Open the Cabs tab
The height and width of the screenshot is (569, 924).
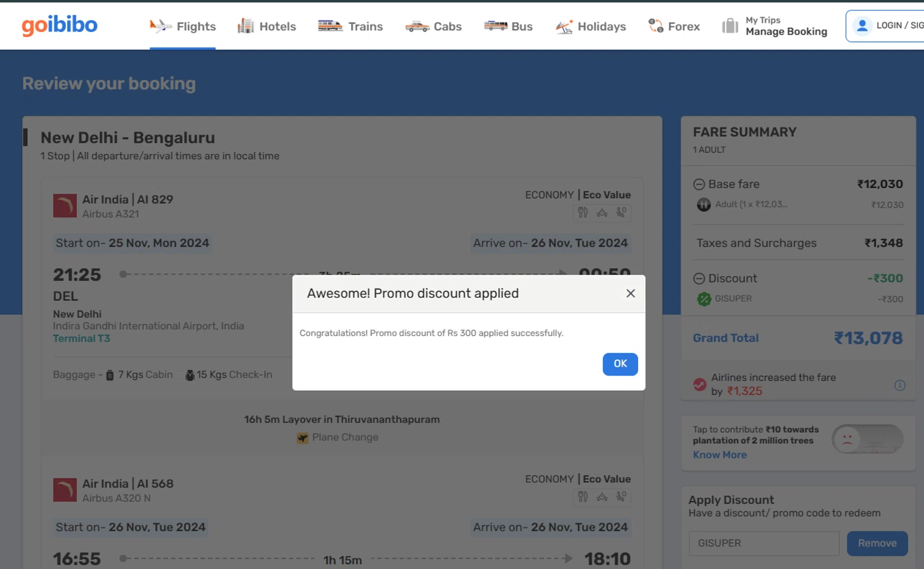pos(434,27)
